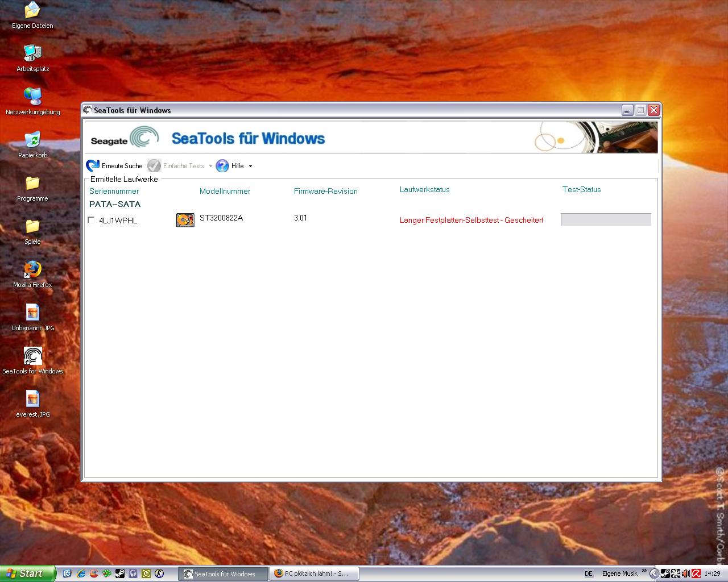Image resolution: width=728 pixels, height=582 pixels.
Task: Click the Seriennummer column header
Action: (114, 191)
